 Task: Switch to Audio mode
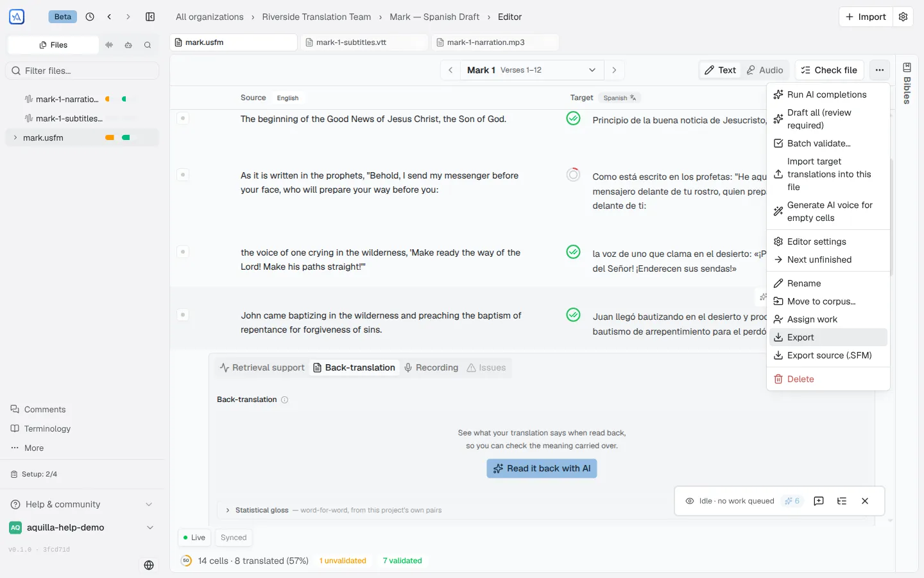(x=765, y=70)
